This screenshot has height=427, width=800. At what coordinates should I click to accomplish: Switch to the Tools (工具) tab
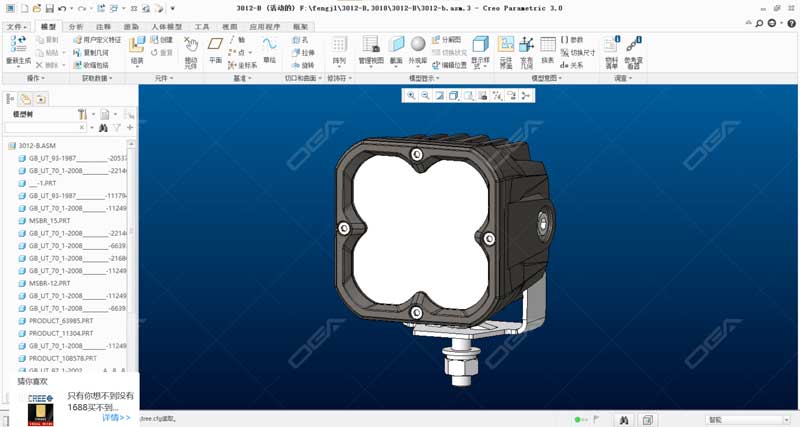tap(202, 27)
